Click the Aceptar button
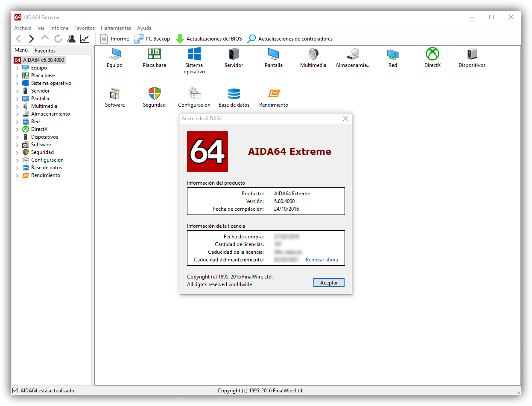This screenshot has height=406, width=532. pos(329,283)
